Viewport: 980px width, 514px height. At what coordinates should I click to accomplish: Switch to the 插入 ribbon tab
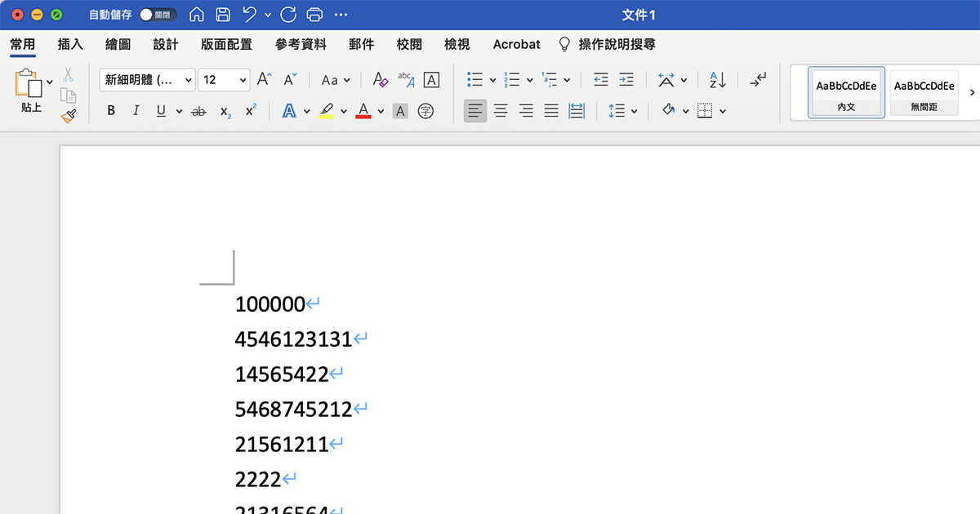pos(69,44)
